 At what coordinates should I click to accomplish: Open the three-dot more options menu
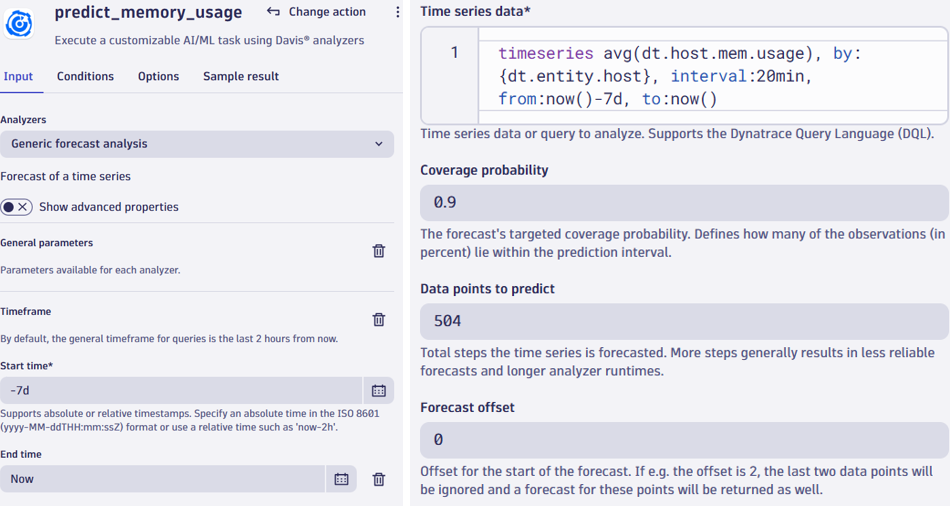point(397,12)
